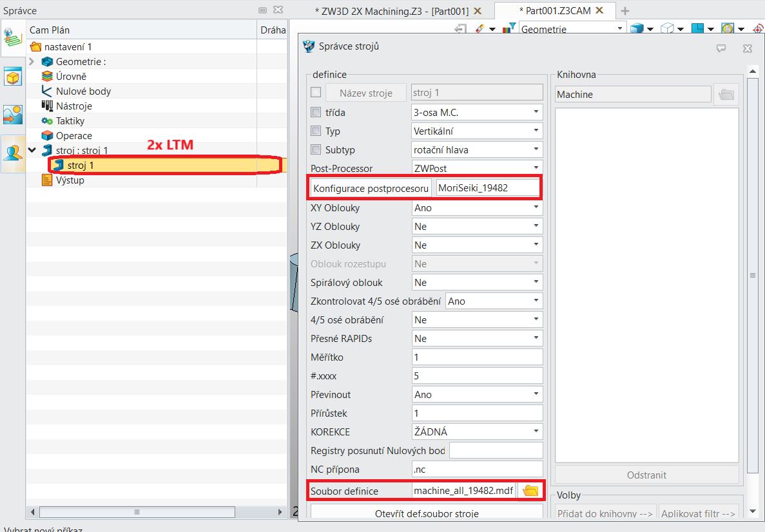Add a new document tab with plus

[625, 11]
